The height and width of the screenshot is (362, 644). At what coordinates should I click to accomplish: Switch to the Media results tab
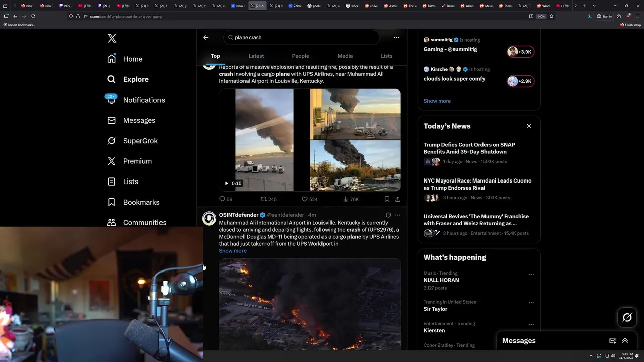pos(345,56)
